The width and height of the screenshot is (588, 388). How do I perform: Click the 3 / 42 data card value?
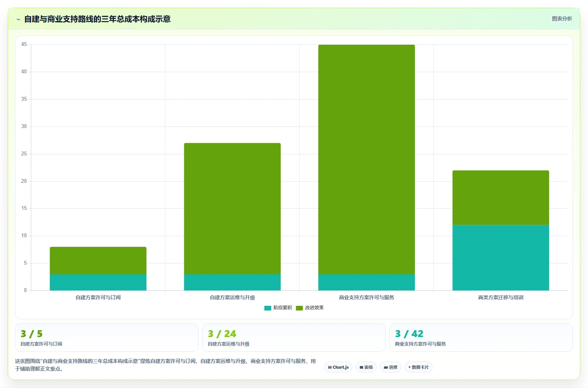(x=409, y=334)
